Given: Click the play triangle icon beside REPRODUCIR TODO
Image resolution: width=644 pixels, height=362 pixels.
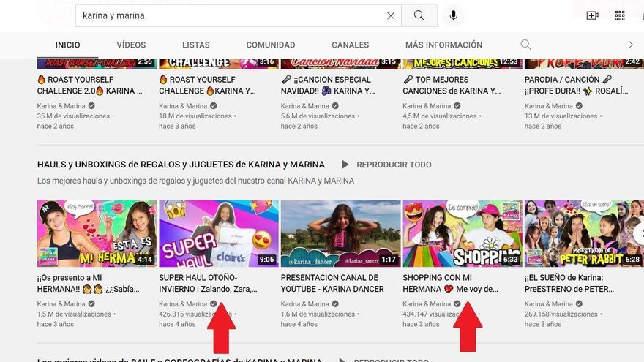Looking at the screenshot, I should [345, 165].
